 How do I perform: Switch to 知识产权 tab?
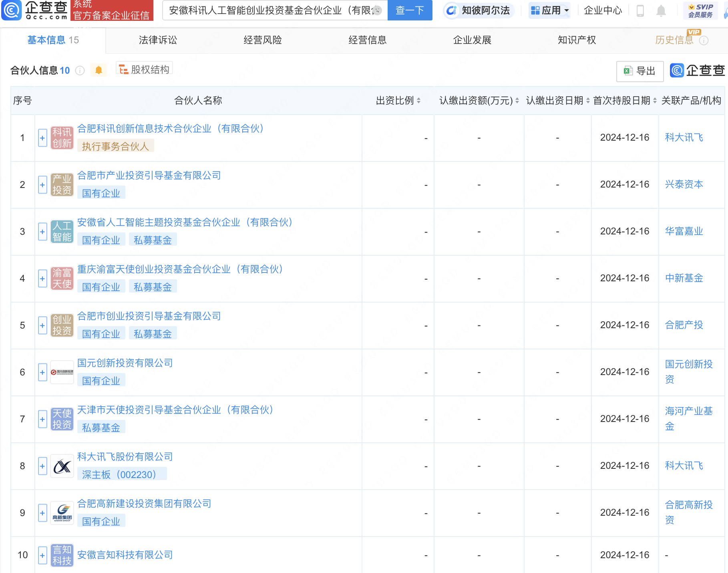tap(577, 40)
